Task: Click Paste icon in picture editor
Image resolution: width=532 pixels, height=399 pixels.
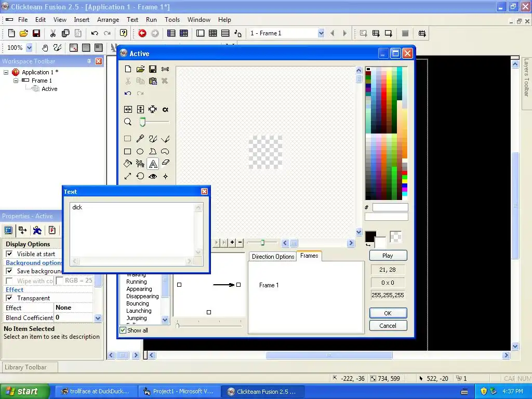Action: (153, 81)
